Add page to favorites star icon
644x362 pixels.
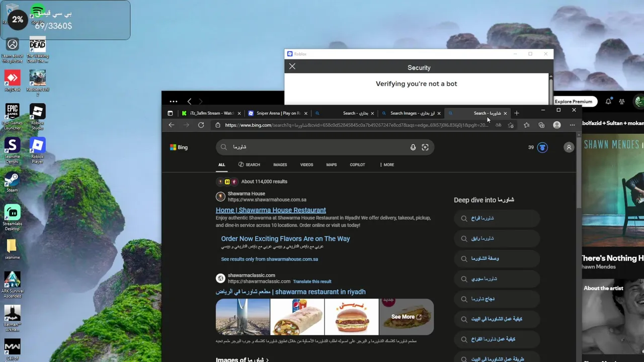[511, 125]
